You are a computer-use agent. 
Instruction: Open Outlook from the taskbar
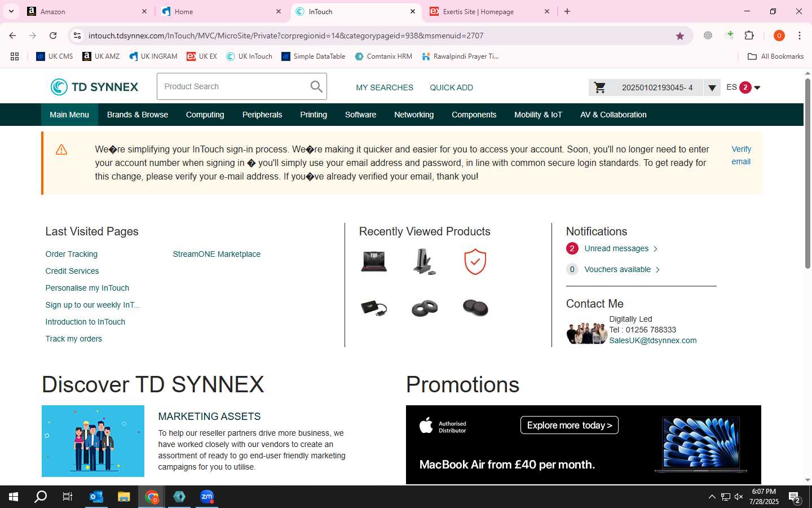tap(96, 497)
